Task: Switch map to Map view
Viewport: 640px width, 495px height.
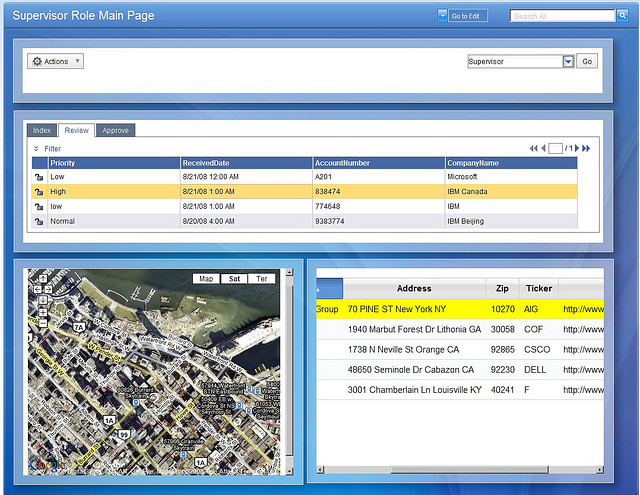Action: [x=206, y=279]
